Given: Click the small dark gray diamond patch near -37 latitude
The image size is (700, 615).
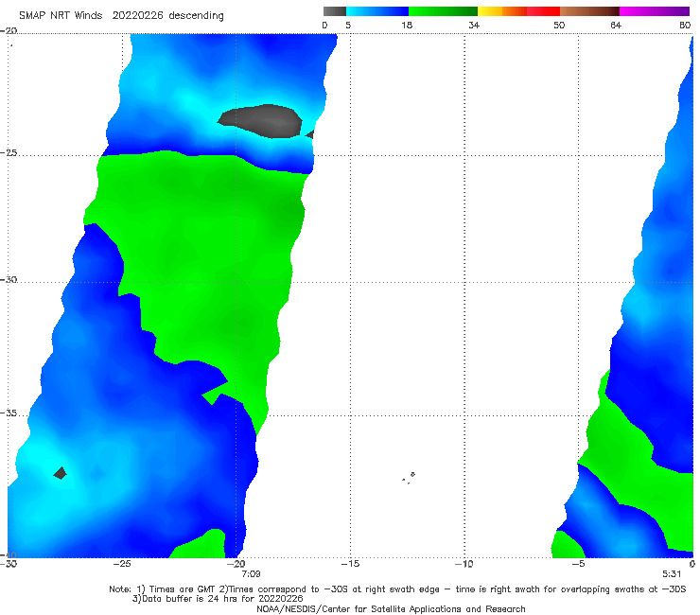Looking at the screenshot, I should (x=61, y=473).
